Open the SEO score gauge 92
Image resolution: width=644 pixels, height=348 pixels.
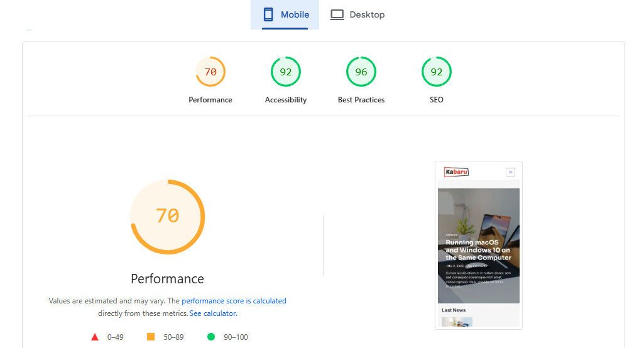click(x=437, y=72)
